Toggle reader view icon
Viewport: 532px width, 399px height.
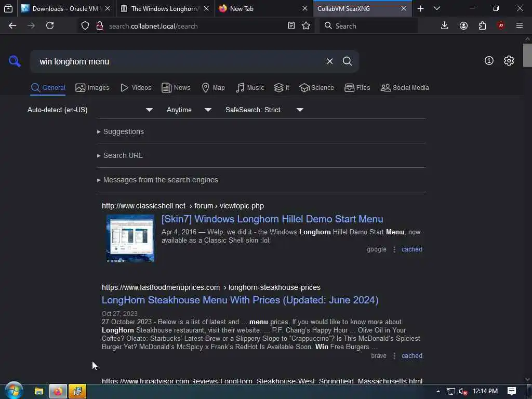291,26
